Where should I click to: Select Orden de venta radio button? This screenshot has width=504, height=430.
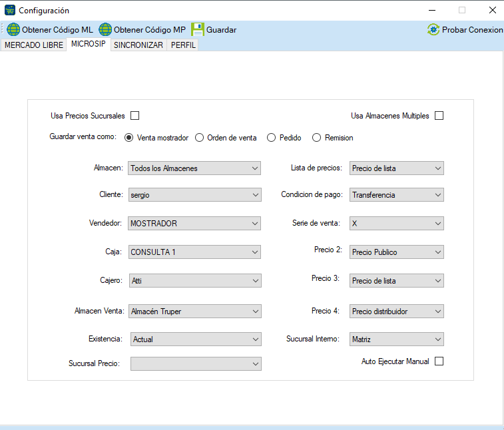[x=199, y=138]
